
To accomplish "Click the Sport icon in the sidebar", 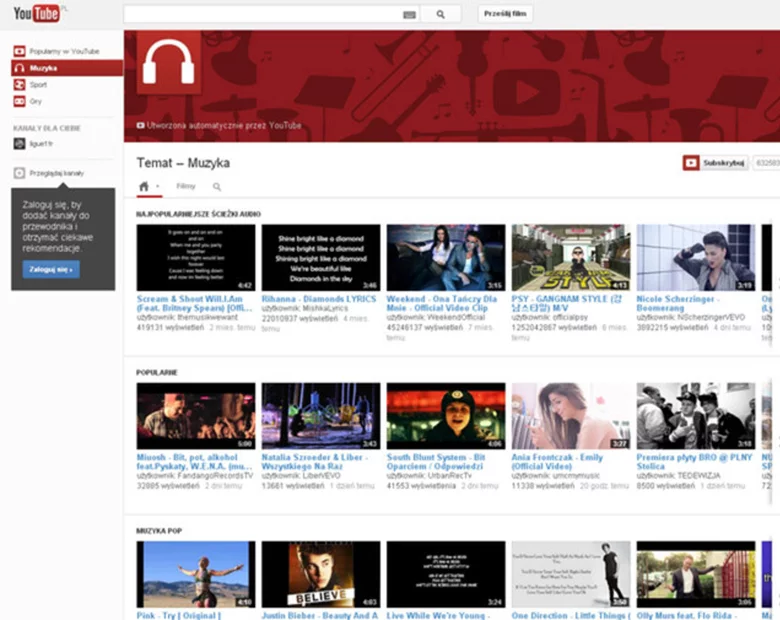I will tap(18, 85).
